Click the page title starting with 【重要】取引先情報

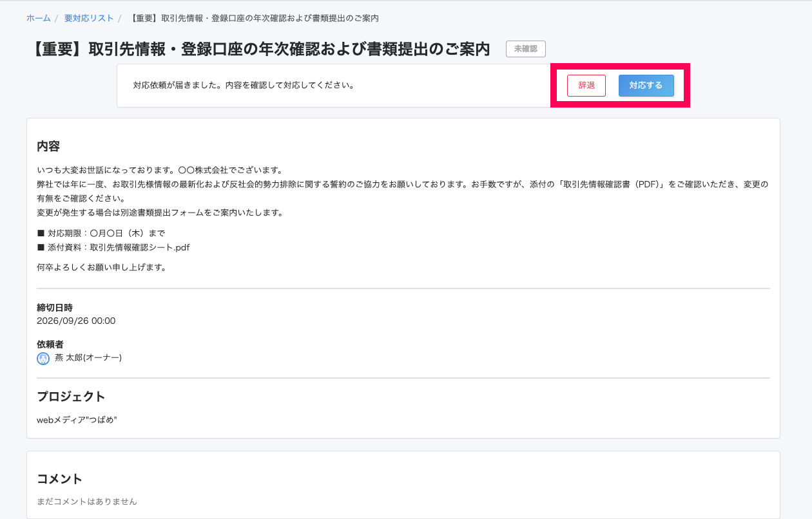pyautogui.click(x=260, y=50)
